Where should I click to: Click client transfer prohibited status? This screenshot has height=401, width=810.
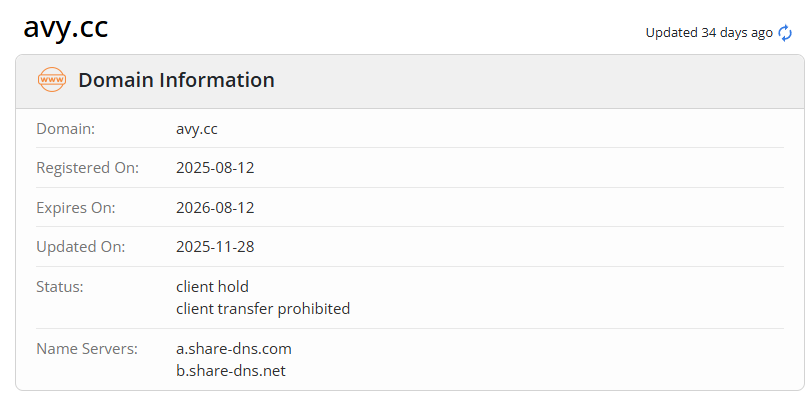[x=263, y=309]
